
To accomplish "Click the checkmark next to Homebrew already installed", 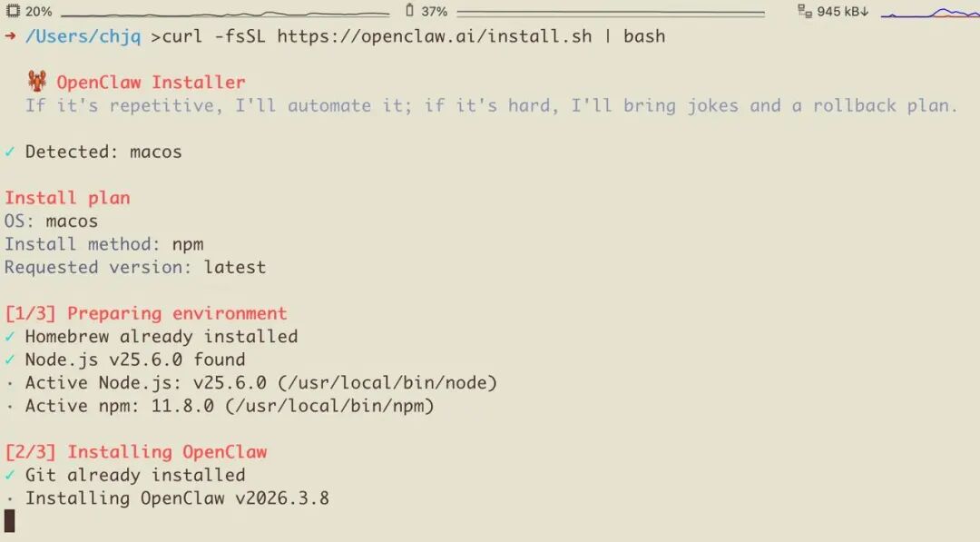I will pyautogui.click(x=10, y=337).
